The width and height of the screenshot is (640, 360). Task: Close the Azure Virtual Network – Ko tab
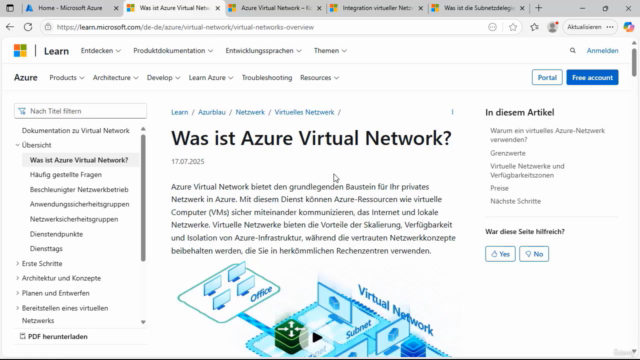click(x=319, y=8)
